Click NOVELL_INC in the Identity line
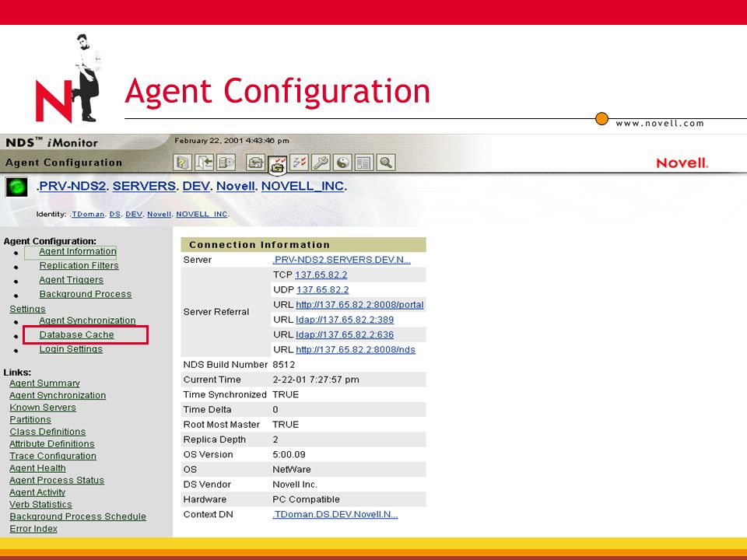 pyautogui.click(x=202, y=215)
